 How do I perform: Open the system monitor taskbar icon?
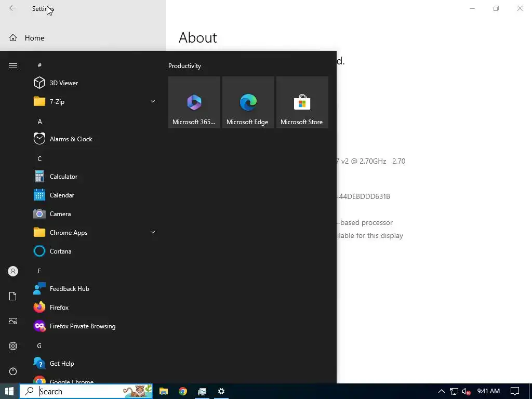(202, 391)
